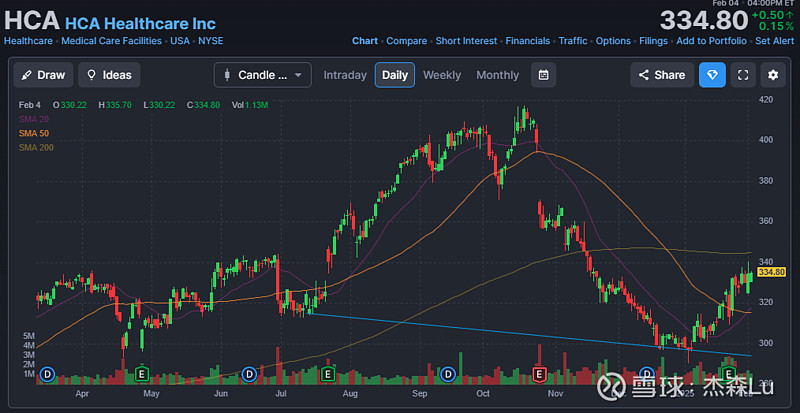Click the dividend D marker in April
This screenshot has width=800, height=413.
[46, 374]
